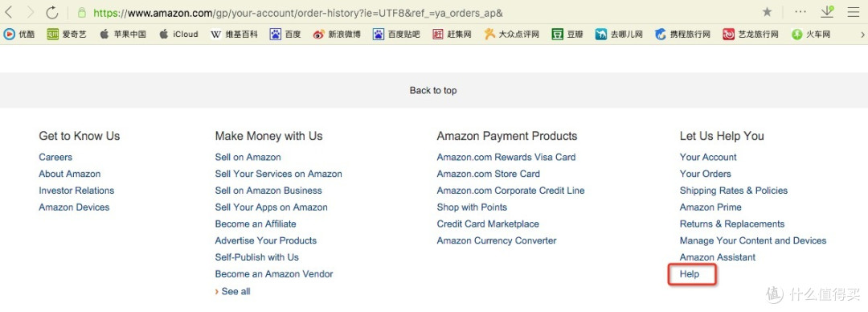This screenshot has width=868, height=312.
Task: Go to Your Orders link
Action: point(706,174)
